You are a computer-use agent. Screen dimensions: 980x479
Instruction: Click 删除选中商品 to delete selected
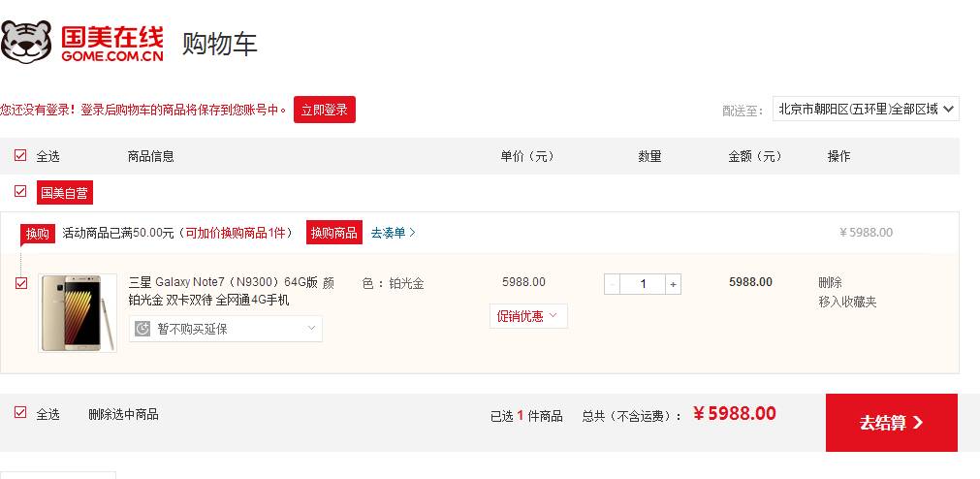123,414
